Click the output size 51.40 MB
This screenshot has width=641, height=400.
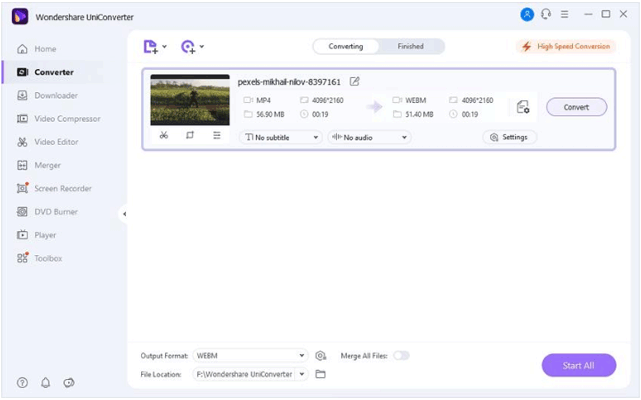pos(419,115)
